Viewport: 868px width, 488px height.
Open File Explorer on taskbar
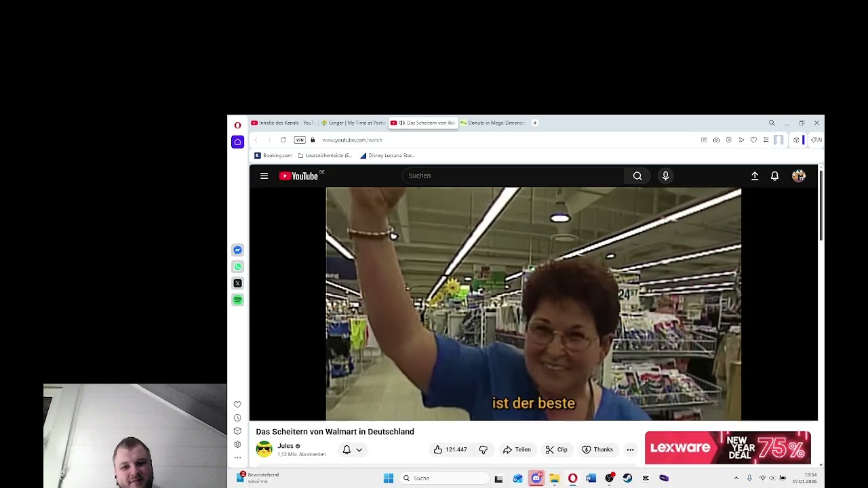point(554,478)
